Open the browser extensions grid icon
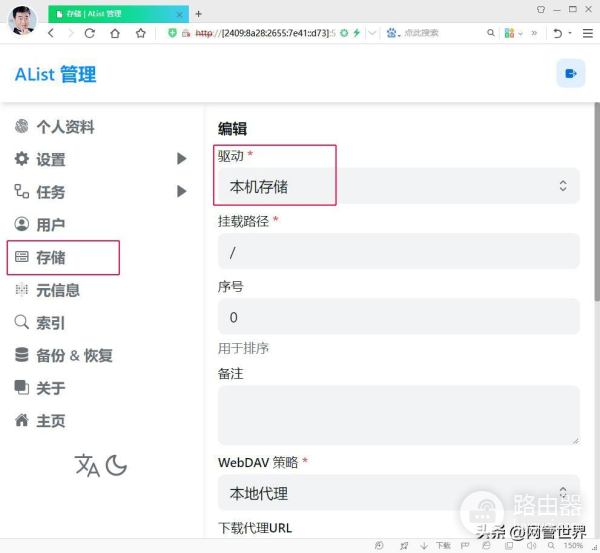The height and width of the screenshot is (553, 600). tap(509, 33)
